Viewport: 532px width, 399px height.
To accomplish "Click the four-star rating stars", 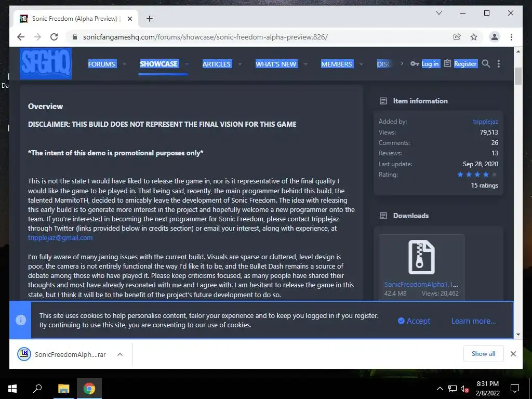I will pos(477,175).
